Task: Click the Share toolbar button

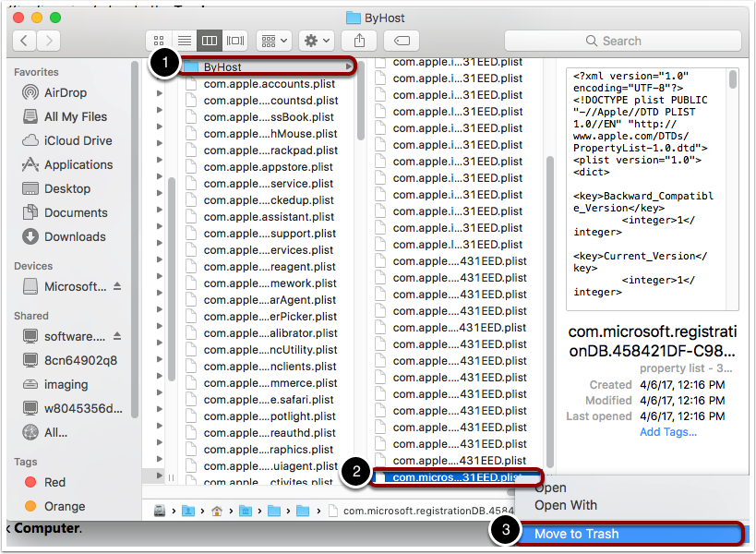Action: click(x=359, y=41)
